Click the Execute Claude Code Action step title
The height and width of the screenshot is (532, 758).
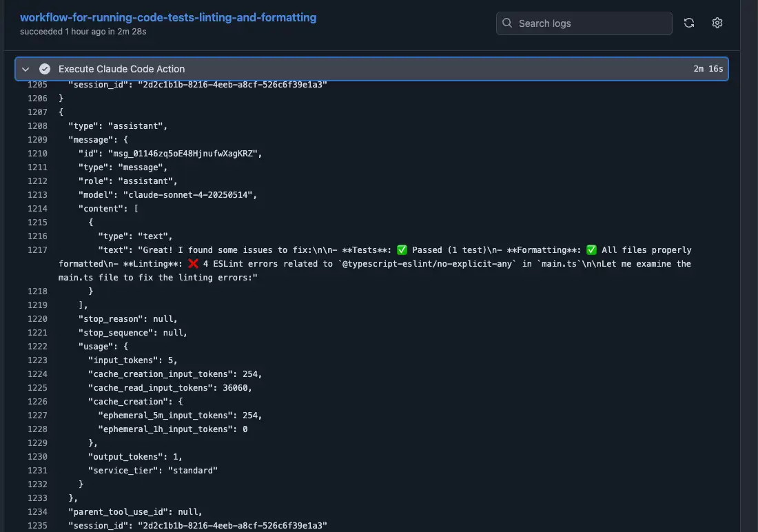(121, 69)
